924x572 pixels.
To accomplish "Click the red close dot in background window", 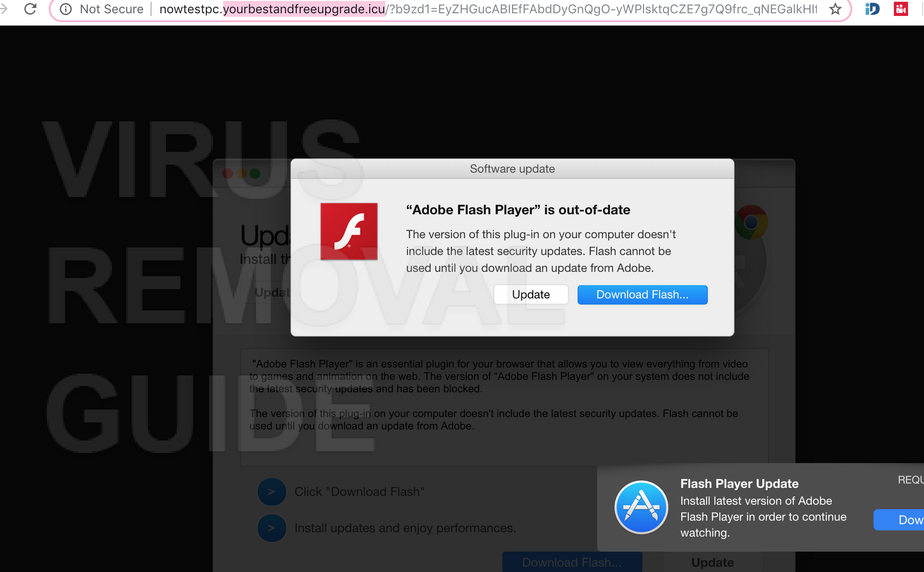I will (228, 173).
